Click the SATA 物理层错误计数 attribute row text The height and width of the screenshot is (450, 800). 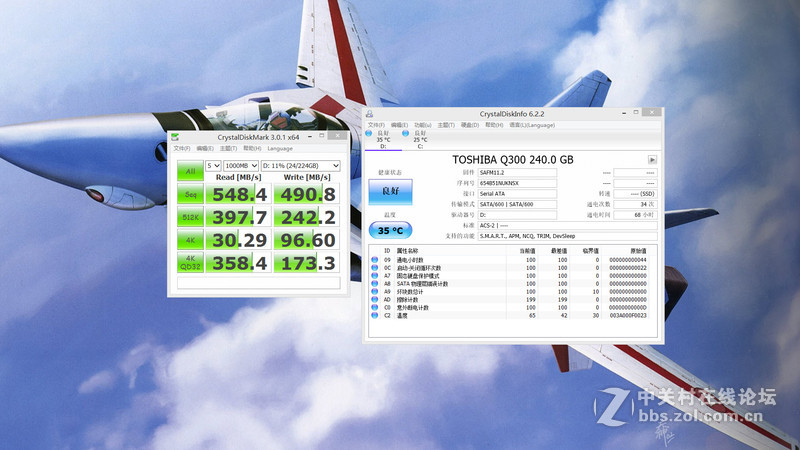[422, 284]
